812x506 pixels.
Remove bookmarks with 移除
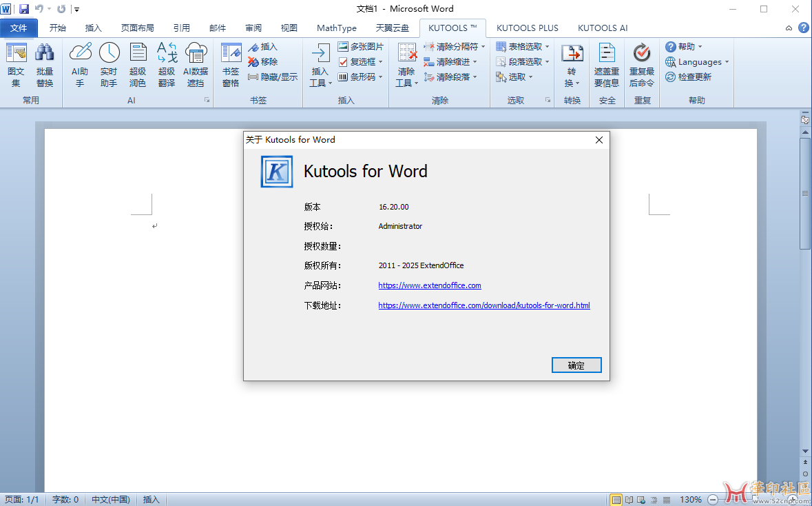(x=262, y=61)
